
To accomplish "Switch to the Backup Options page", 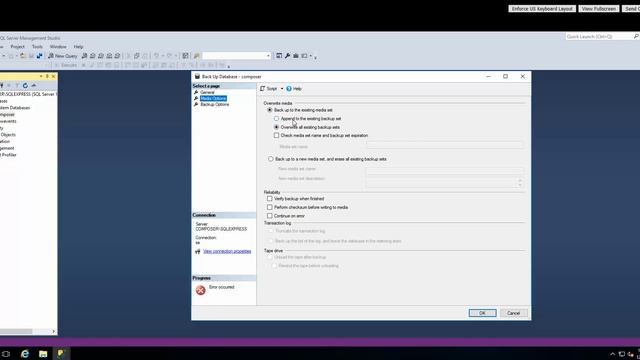I will [215, 104].
